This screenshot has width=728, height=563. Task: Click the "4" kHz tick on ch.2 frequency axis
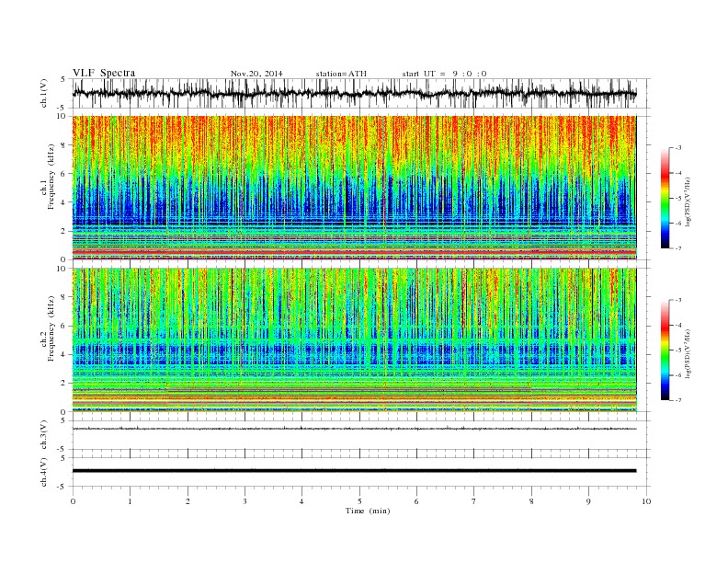(63, 354)
